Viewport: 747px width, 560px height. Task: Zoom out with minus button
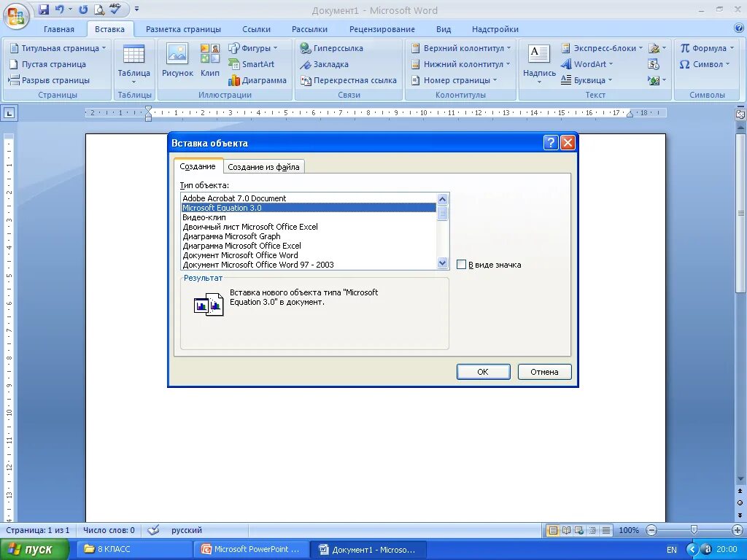(651, 530)
